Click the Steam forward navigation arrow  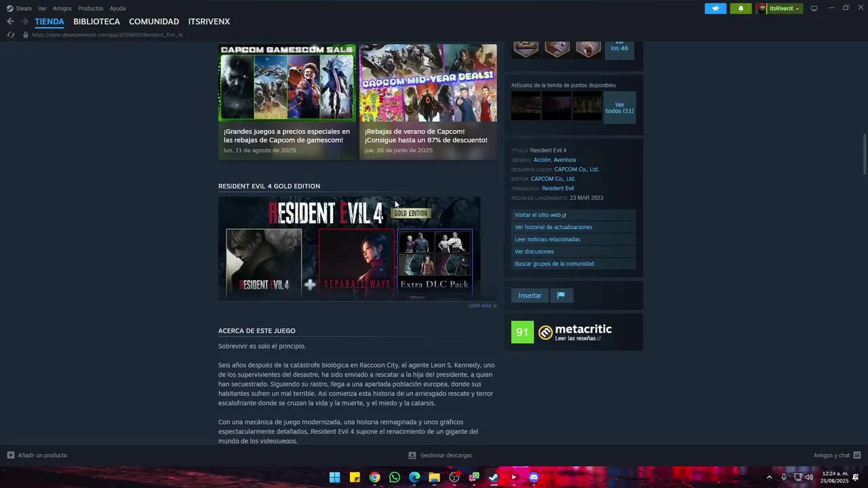24,22
